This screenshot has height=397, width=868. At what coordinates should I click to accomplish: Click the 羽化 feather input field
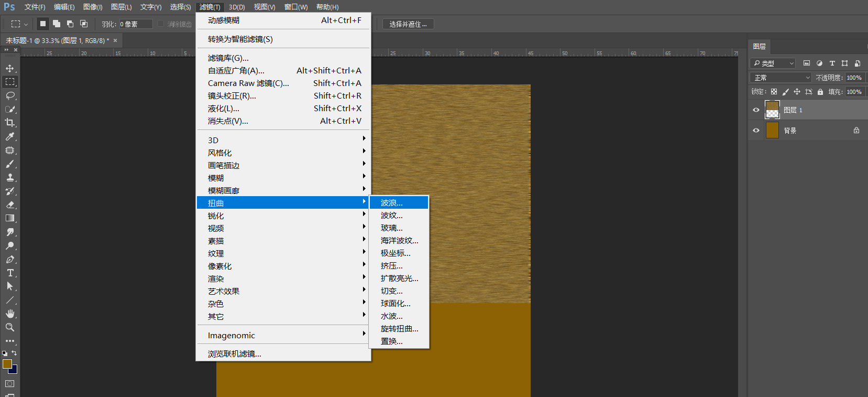(x=136, y=24)
